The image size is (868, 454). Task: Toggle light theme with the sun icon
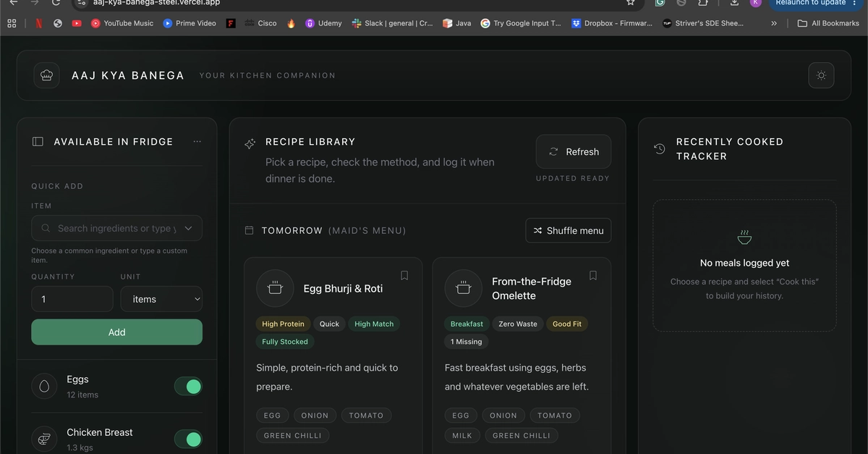pos(821,75)
